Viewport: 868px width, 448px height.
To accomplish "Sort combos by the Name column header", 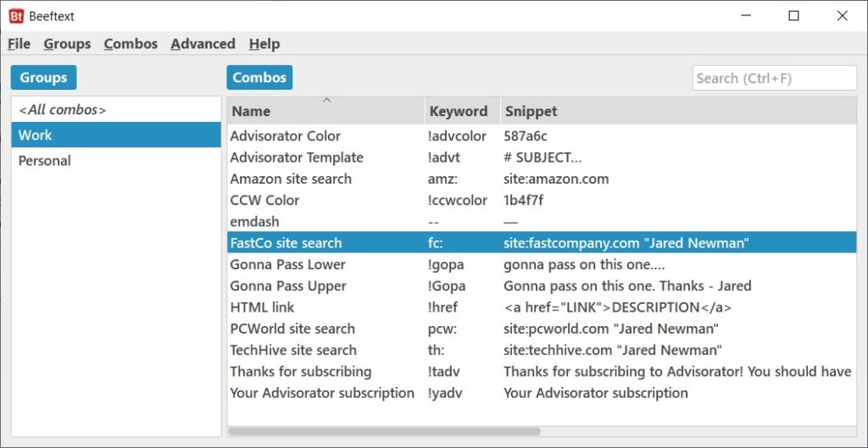I will point(326,111).
